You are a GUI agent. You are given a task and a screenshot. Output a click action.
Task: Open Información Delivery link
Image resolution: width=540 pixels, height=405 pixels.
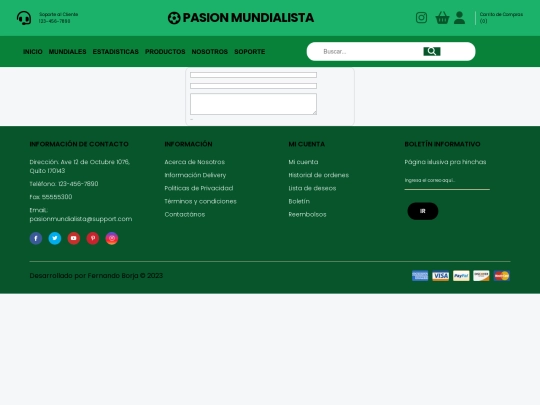[x=195, y=175]
